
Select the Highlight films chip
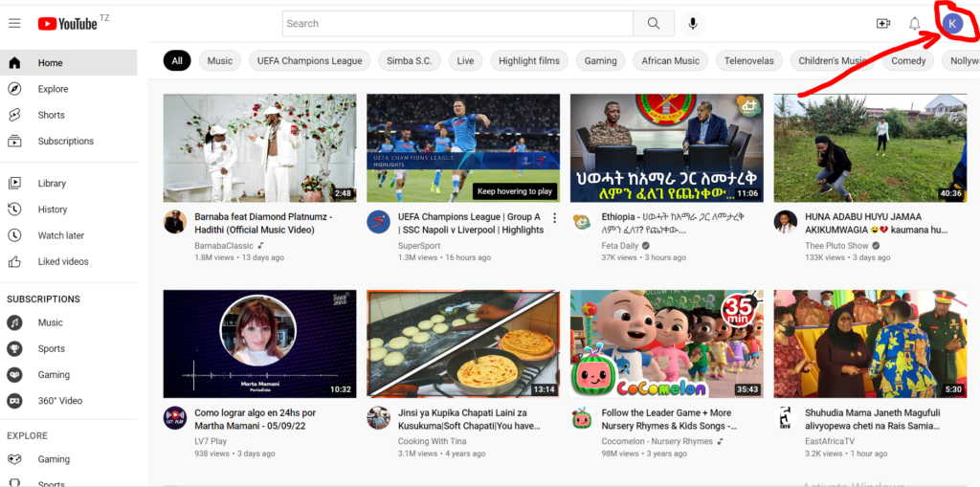pyautogui.click(x=529, y=60)
